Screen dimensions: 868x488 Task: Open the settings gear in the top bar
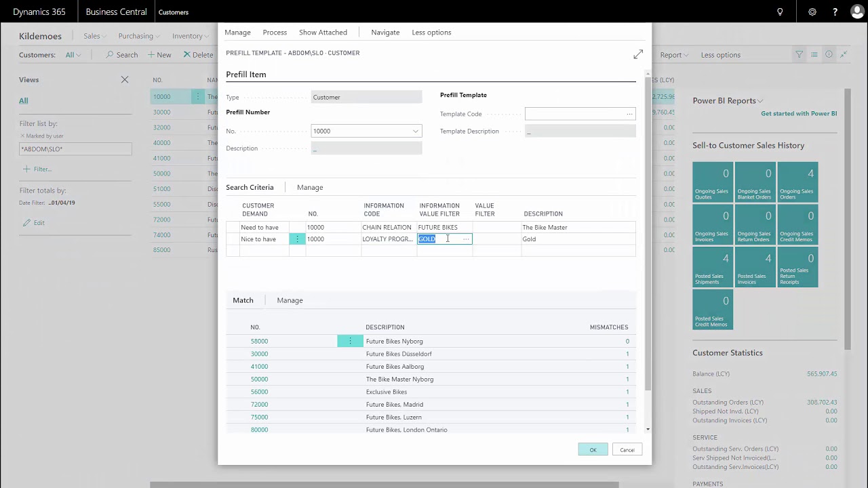[x=812, y=12]
